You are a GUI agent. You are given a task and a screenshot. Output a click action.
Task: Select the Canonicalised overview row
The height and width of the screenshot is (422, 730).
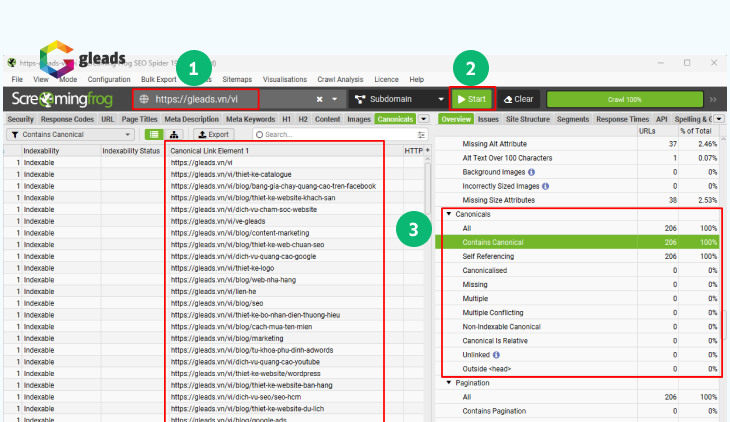coord(577,270)
